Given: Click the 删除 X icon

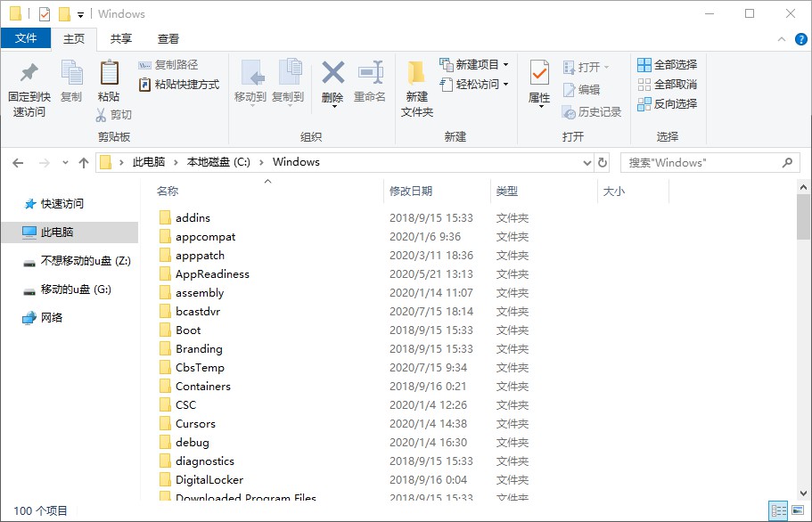Looking at the screenshot, I should pos(333,72).
